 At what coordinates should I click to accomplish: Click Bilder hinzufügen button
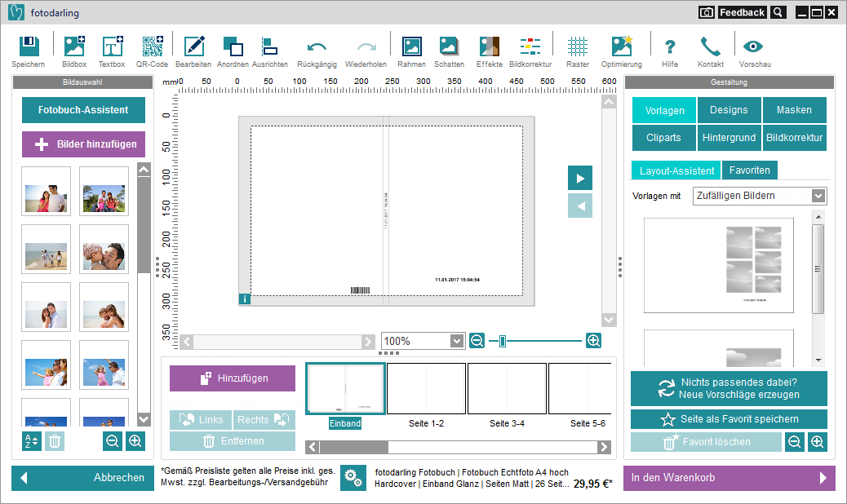[83, 144]
